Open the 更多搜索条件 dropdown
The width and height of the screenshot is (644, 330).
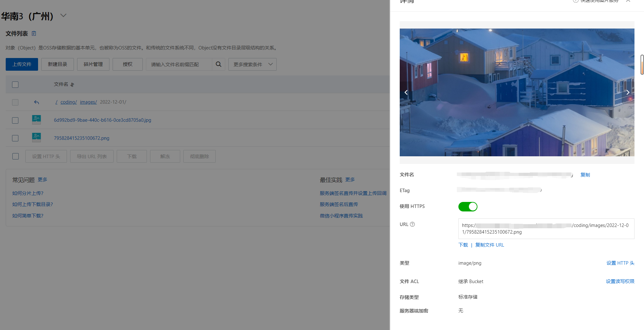252,64
